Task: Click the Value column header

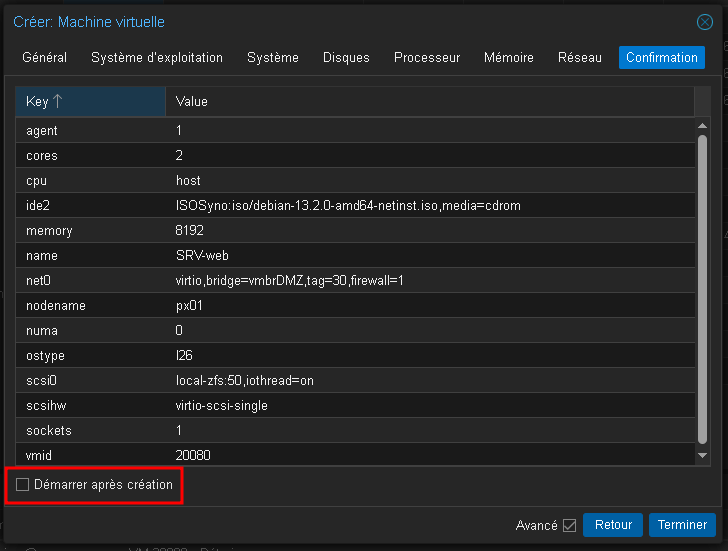Action: coord(428,101)
